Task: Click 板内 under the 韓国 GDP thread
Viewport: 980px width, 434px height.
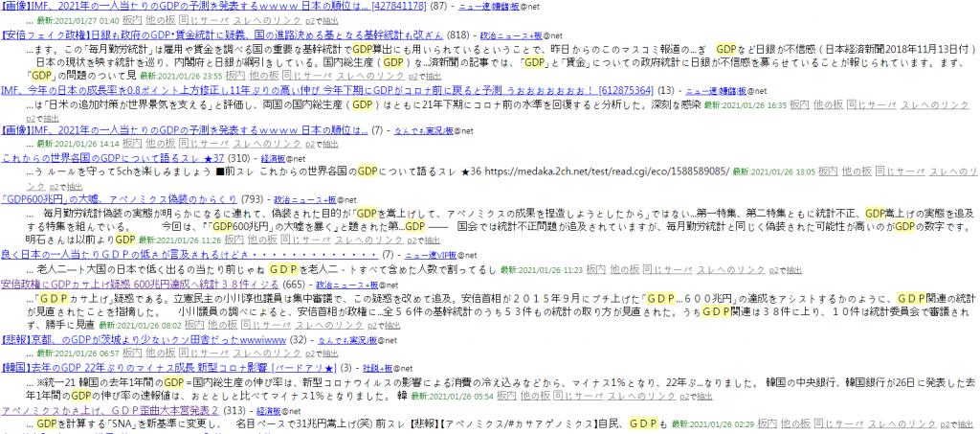Action: [x=506, y=395]
